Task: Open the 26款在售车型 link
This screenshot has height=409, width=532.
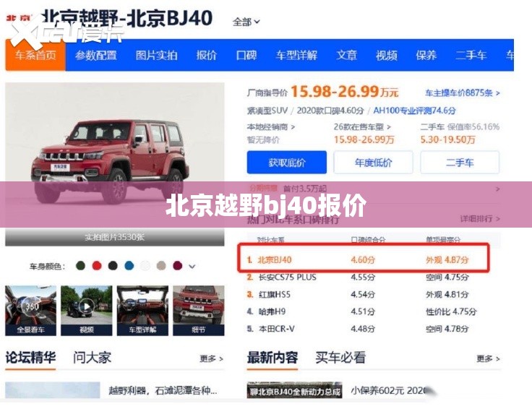Action: [x=362, y=127]
